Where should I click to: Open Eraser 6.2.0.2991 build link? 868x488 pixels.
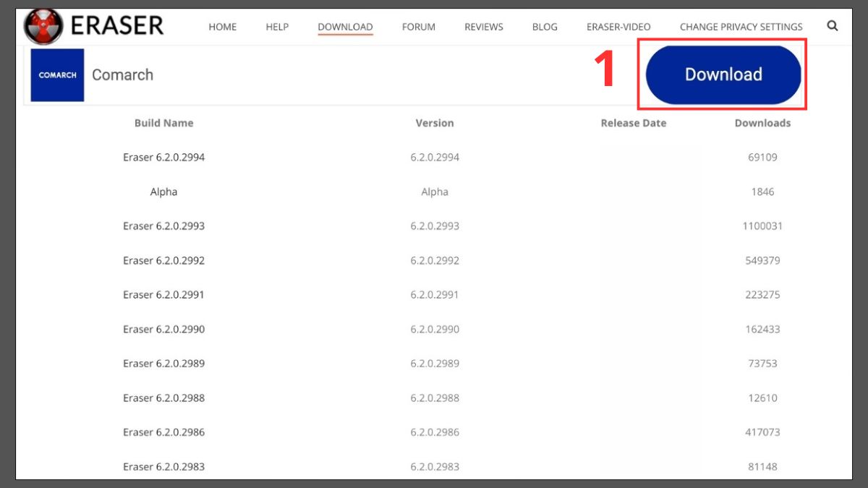point(164,294)
